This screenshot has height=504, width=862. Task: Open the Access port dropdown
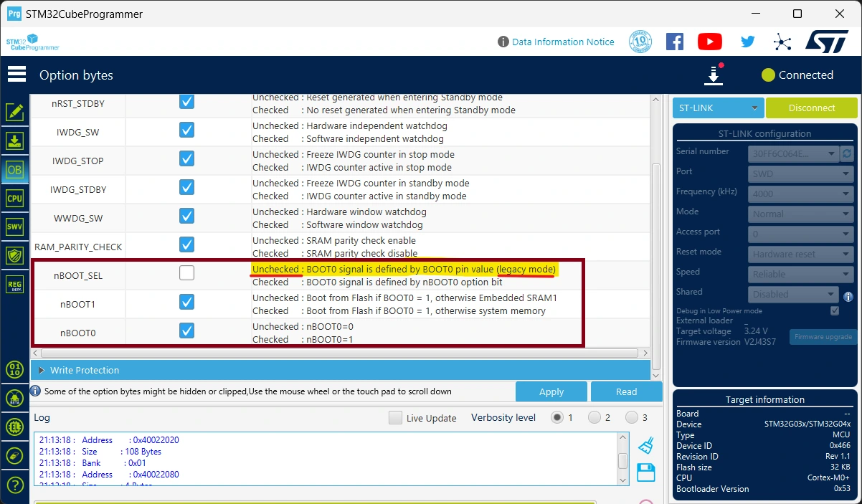(x=800, y=234)
